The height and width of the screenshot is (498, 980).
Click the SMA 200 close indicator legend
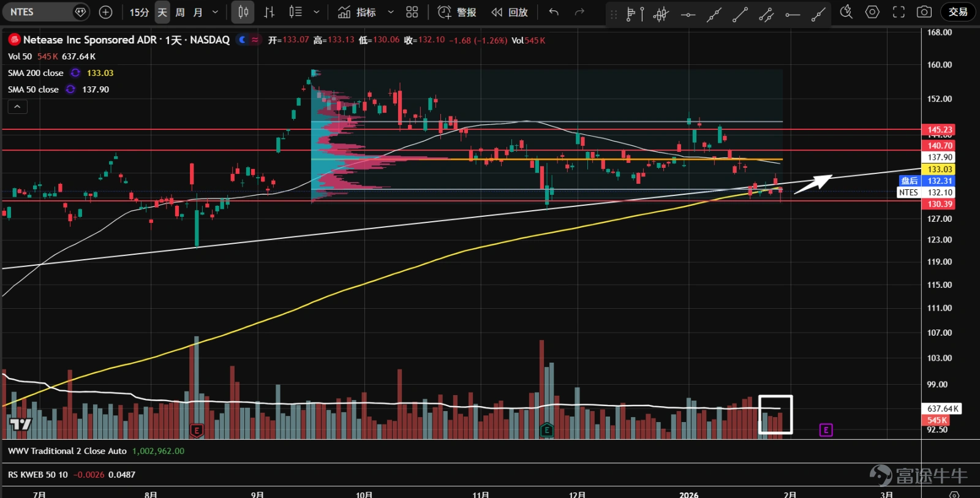tap(36, 73)
